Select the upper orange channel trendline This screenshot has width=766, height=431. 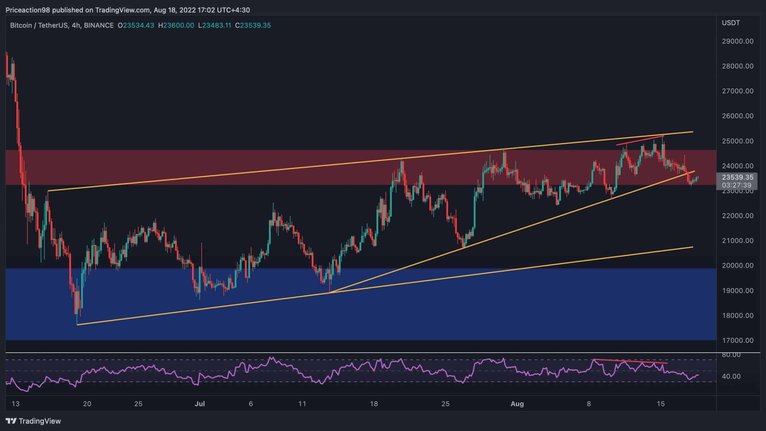[x=370, y=161]
